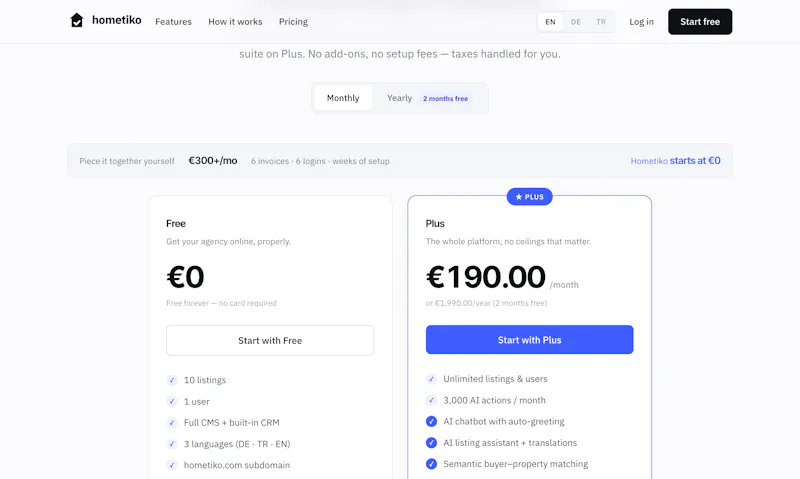Click '6 invoices · 6 logins · weeks of setup'
This screenshot has height=479, width=800.
320,161
